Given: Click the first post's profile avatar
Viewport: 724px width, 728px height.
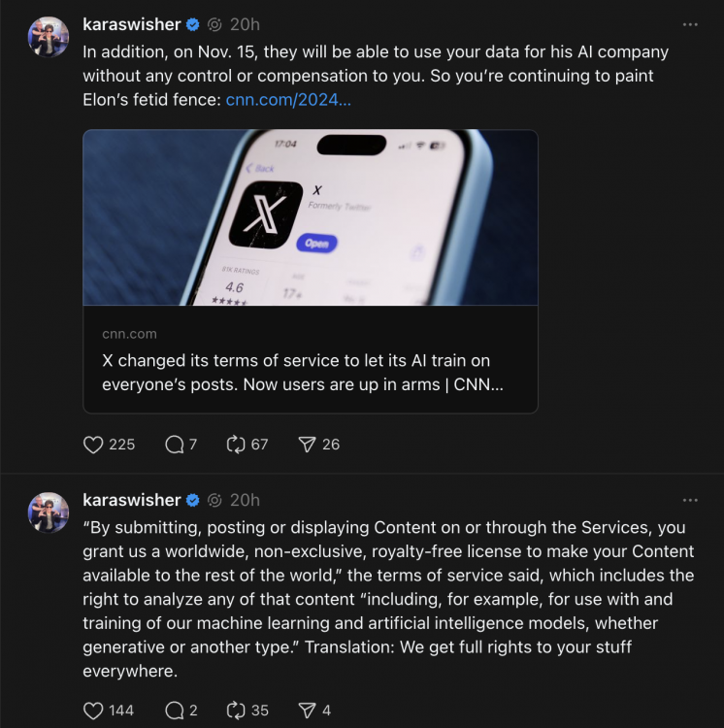Looking at the screenshot, I should 49,37.
